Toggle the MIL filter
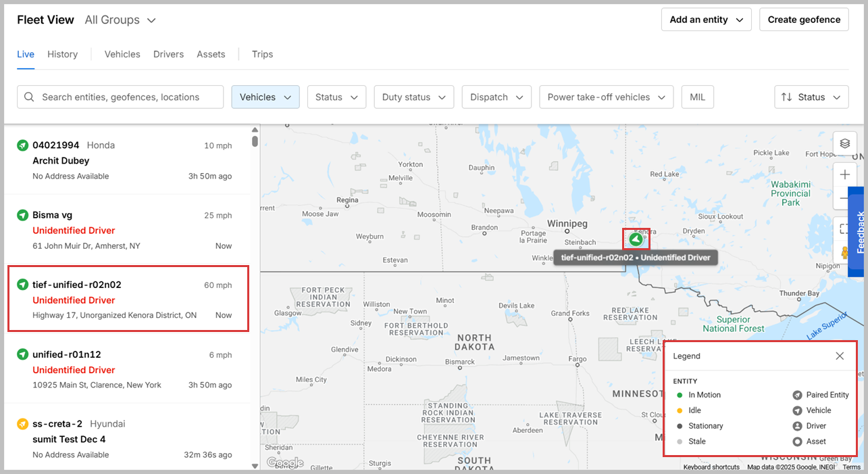This screenshot has width=868, height=474. pos(697,97)
